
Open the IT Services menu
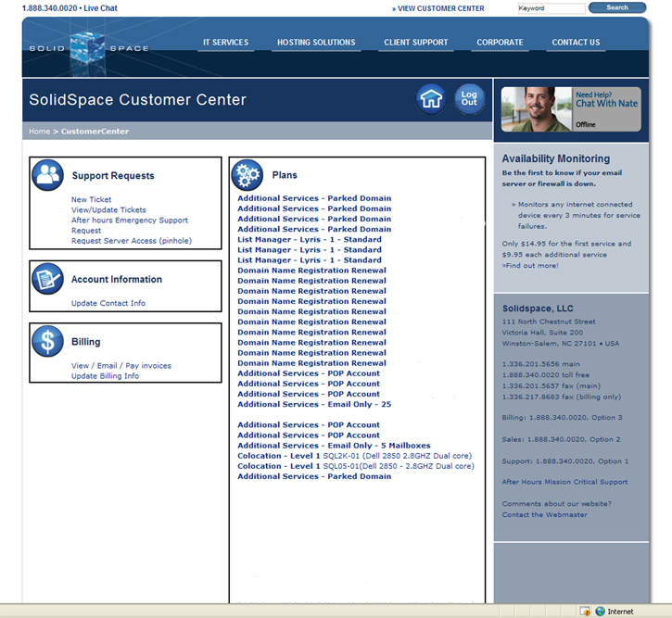[226, 43]
